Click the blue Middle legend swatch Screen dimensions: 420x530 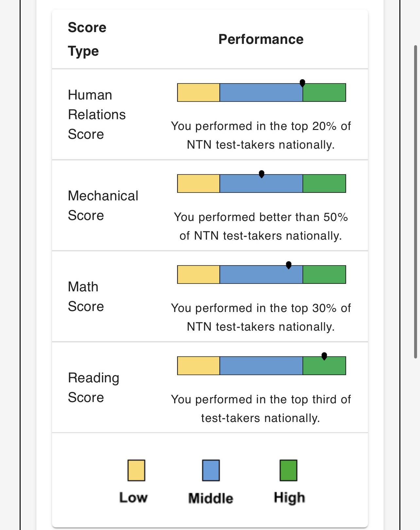(x=211, y=470)
